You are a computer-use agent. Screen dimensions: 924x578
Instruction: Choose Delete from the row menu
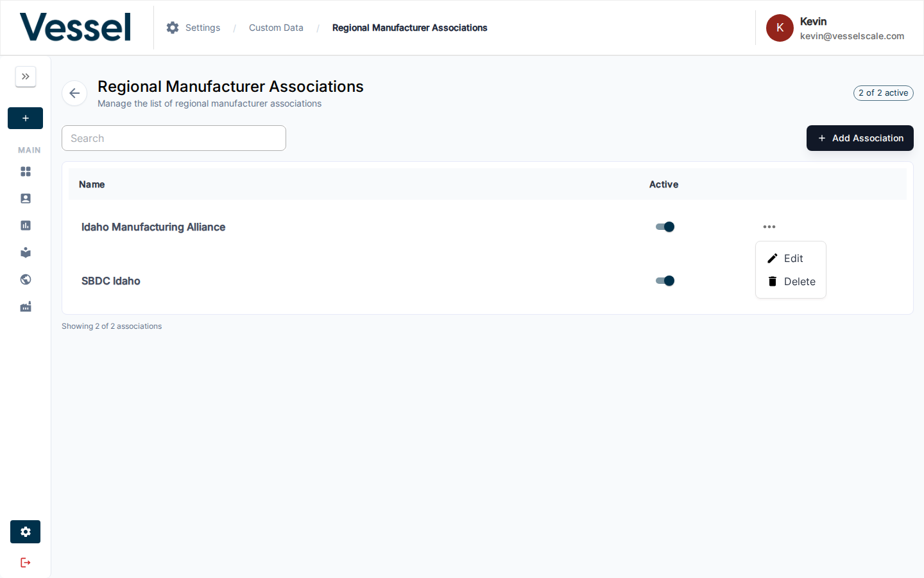(791, 281)
